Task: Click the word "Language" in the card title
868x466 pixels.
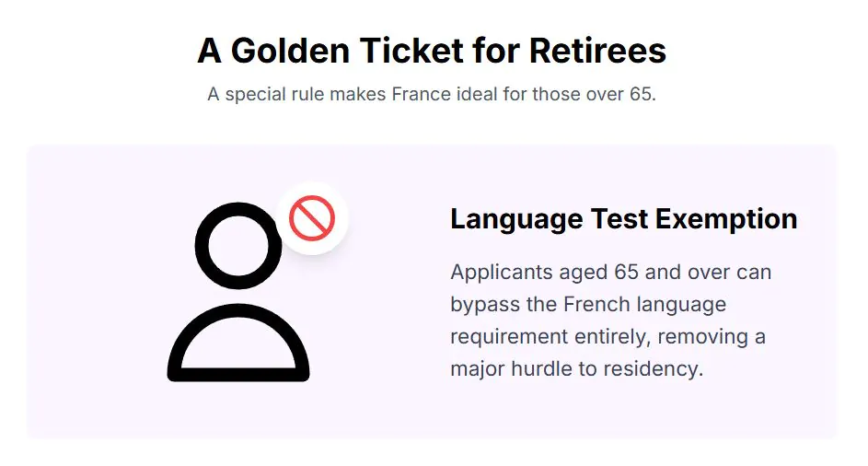Action: point(516,219)
